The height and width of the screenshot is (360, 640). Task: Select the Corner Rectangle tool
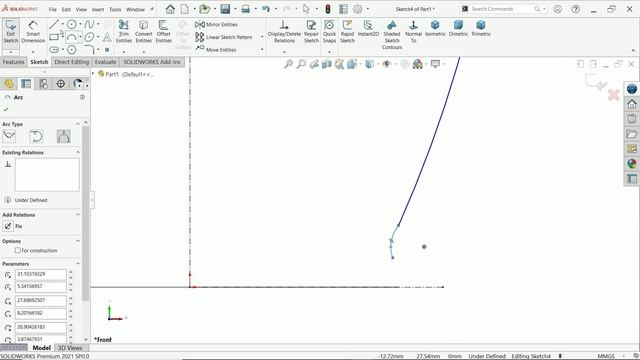[53, 37]
